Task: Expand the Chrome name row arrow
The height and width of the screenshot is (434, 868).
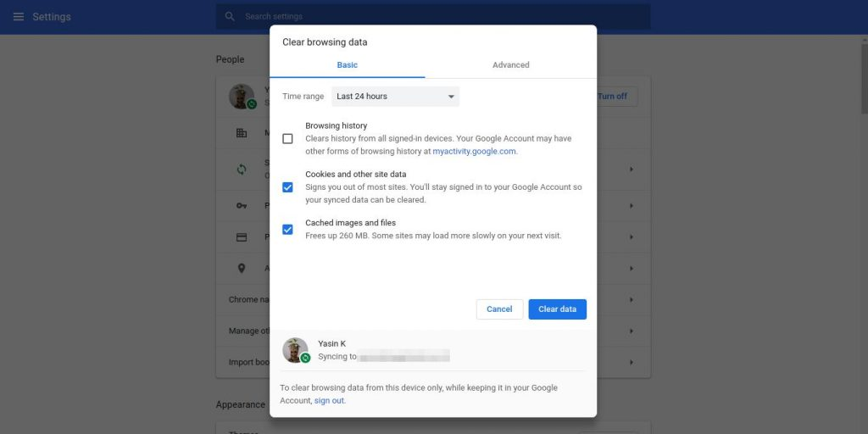Action: pos(631,299)
